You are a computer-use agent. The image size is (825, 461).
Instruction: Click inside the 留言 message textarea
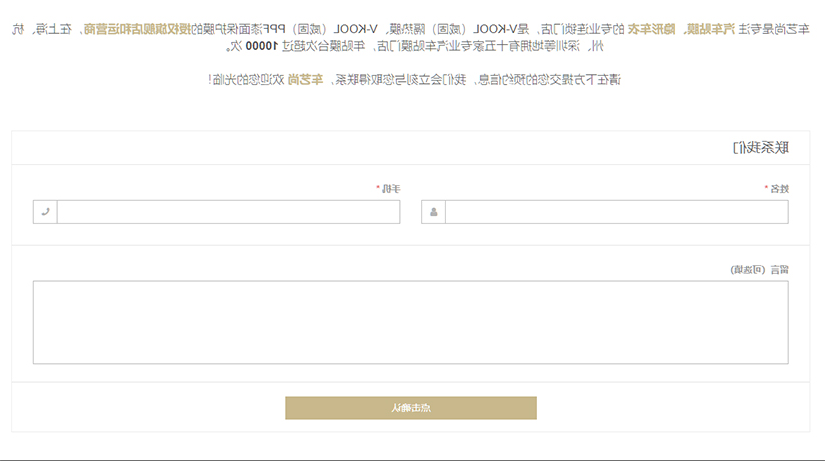(x=410, y=322)
